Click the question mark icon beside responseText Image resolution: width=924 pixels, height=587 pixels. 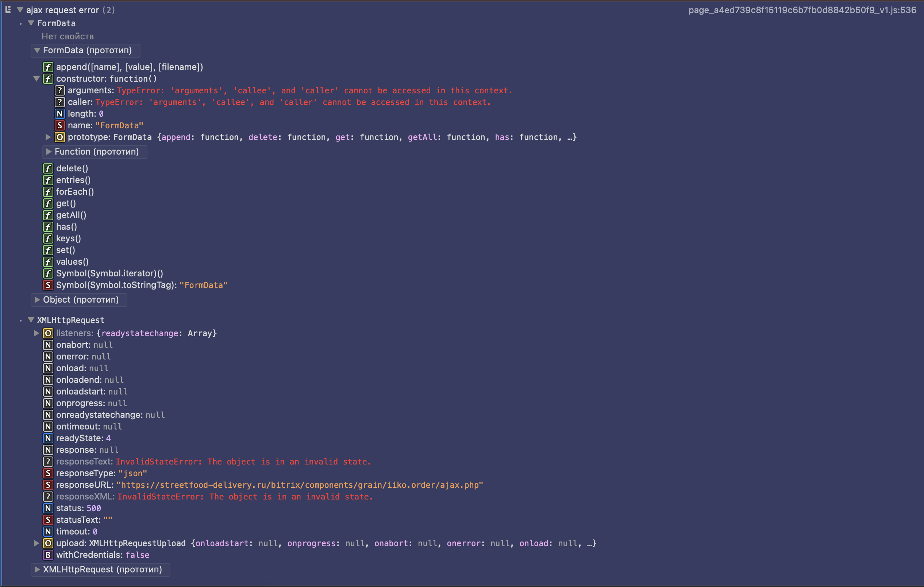pyautogui.click(x=48, y=462)
